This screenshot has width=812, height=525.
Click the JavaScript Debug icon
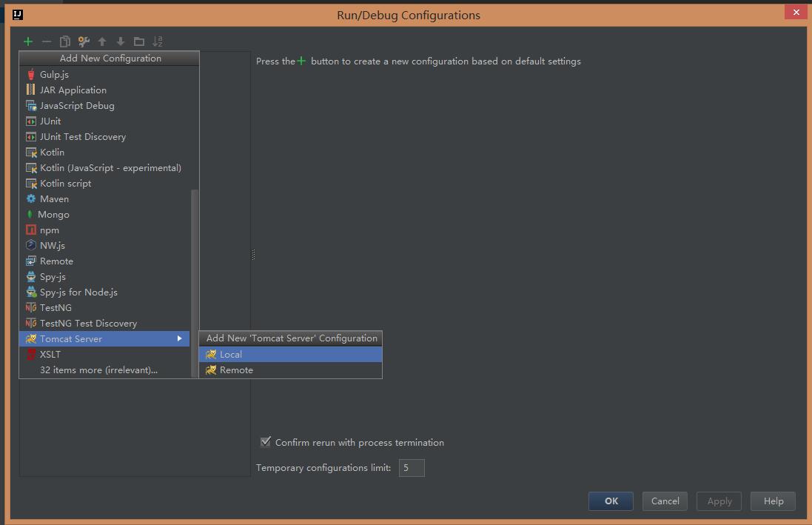click(31, 106)
